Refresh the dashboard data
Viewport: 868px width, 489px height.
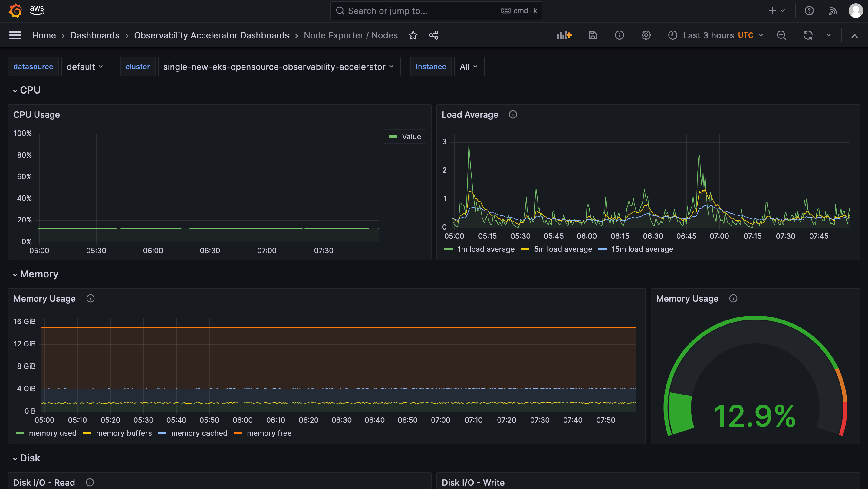pyautogui.click(x=808, y=35)
